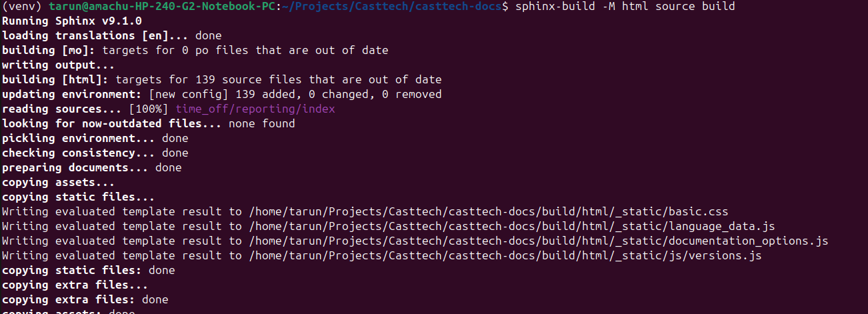Click the purple time_off/reporting/index text
Image resolution: width=868 pixels, height=314 pixels.
pos(255,109)
